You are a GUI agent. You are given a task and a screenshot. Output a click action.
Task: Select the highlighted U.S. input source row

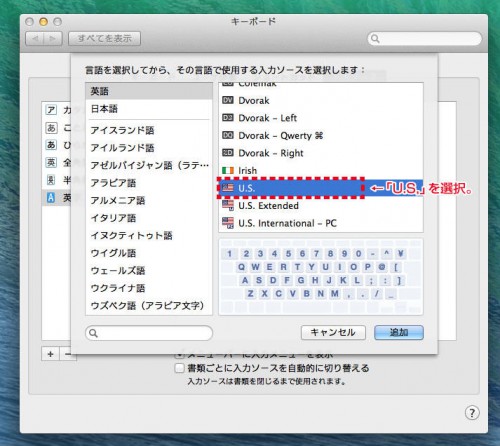pyautogui.click(x=321, y=188)
